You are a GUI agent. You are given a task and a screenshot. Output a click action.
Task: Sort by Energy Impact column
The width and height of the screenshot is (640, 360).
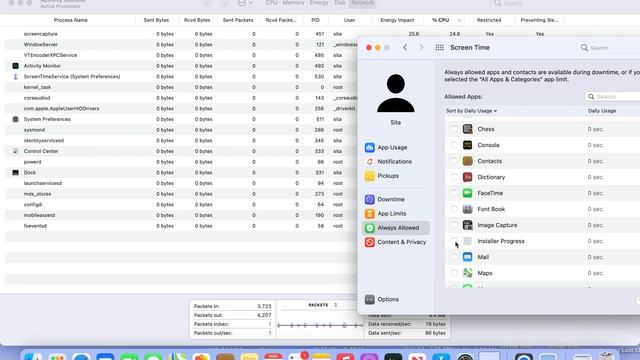tap(397, 20)
